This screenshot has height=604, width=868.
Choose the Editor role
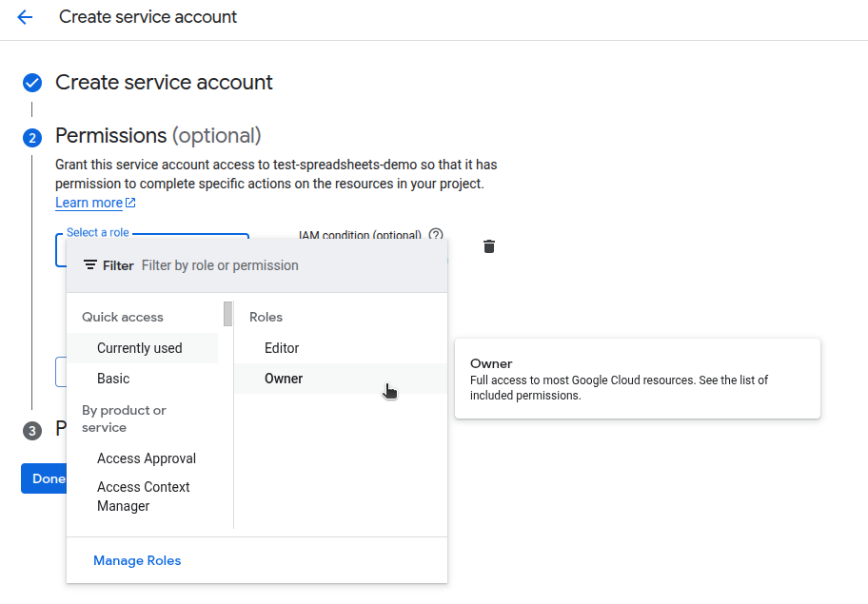click(282, 348)
